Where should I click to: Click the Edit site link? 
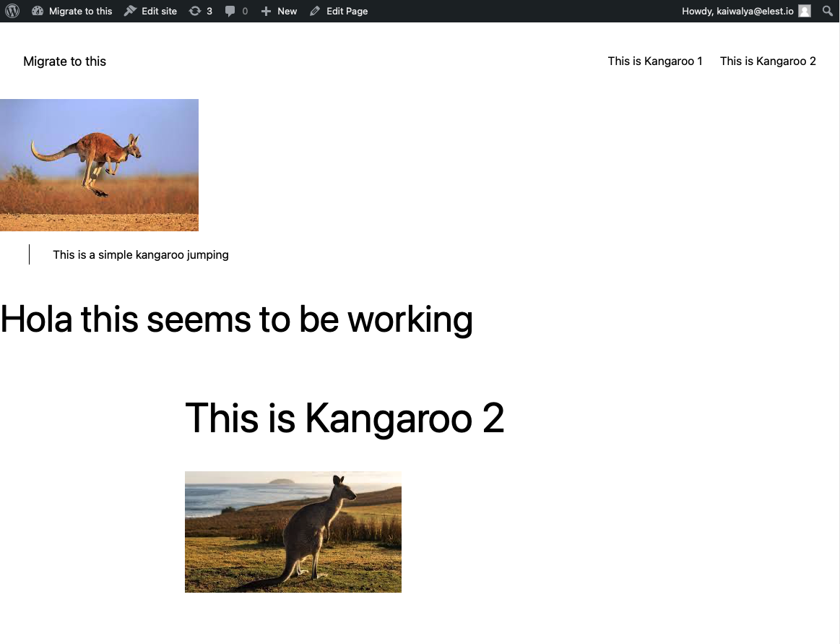coord(157,11)
